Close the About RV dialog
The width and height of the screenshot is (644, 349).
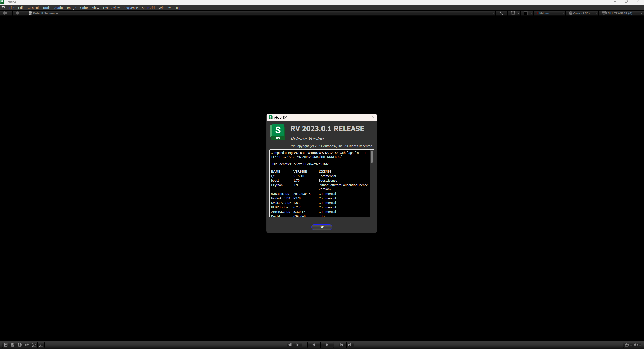(x=373, y=117)
